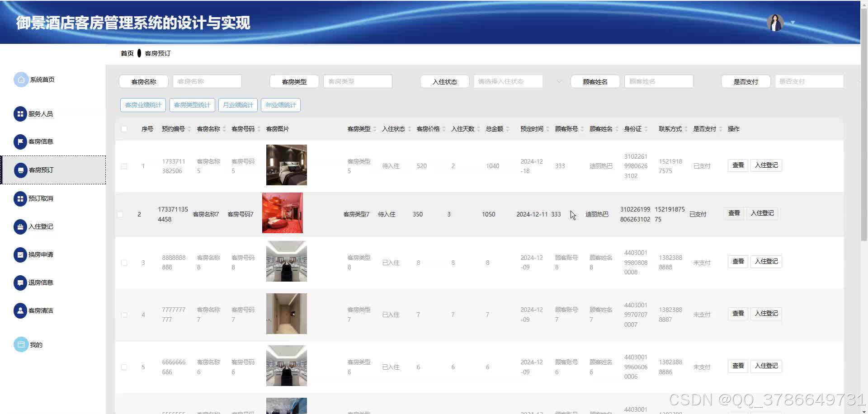Click the 服务人员 sidebar icon

20,114
